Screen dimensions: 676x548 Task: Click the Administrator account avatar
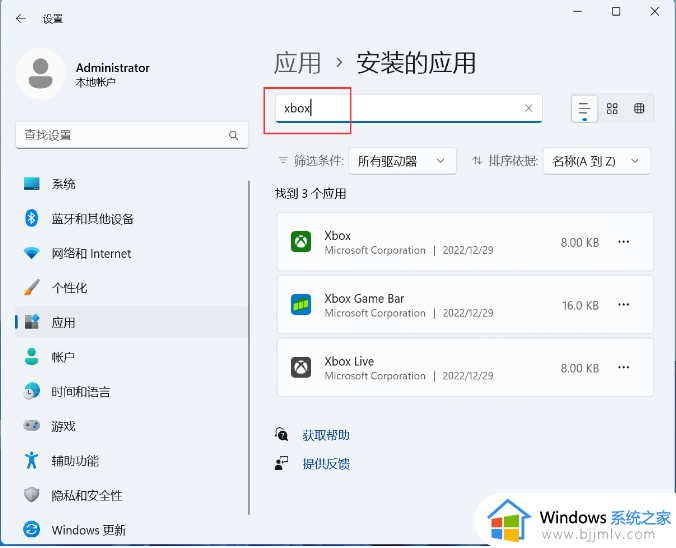coord(41,74)
